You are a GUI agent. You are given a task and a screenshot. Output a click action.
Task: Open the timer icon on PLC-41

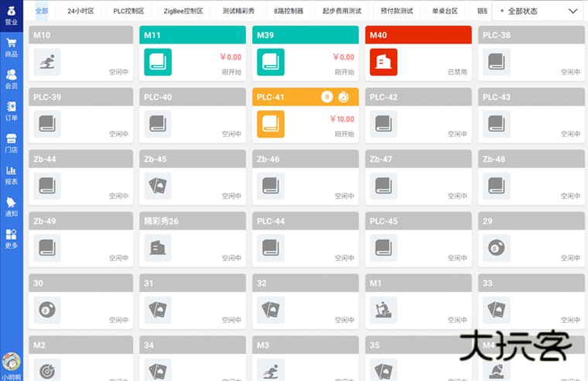pos(343,97)
